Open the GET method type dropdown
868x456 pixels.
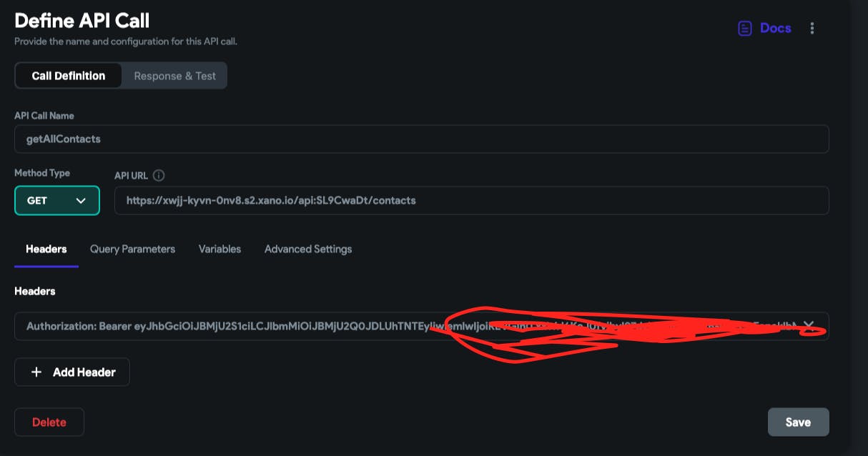coord(56,201)
